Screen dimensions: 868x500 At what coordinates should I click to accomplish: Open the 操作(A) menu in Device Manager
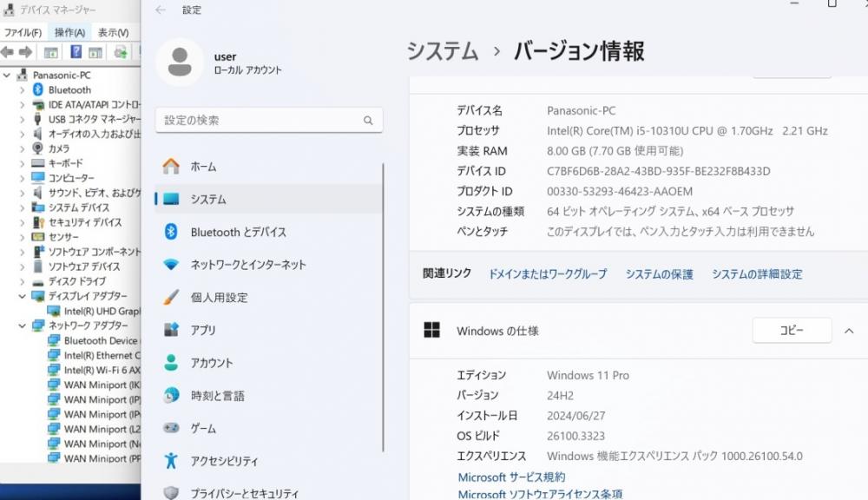69,33
